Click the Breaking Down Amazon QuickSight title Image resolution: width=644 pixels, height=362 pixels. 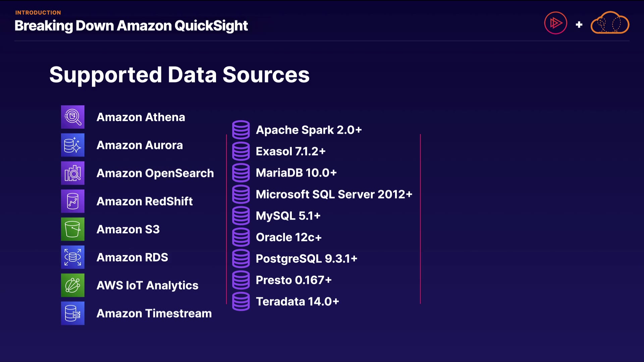pos(131,26)
